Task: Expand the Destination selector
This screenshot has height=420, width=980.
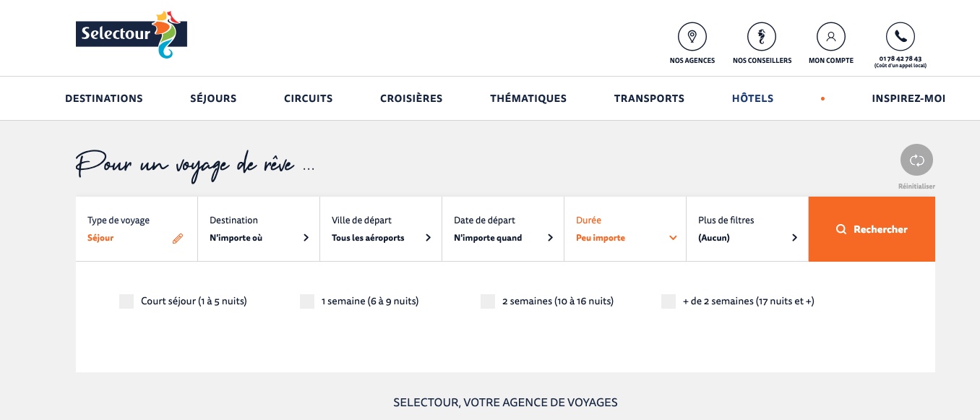Action: (x=259, y=229)
